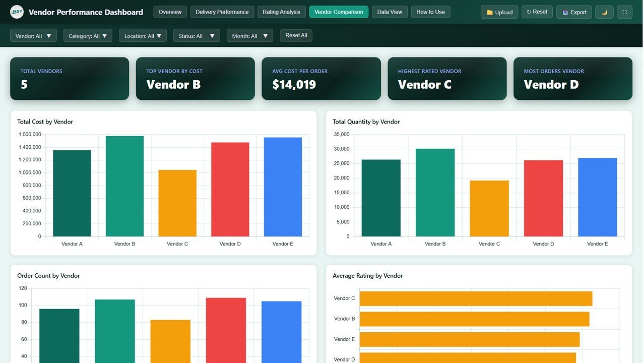The height and width of the screenshot is (363, 644).
Task: Open the Location filter dropdown
Action: pos(143,35)
